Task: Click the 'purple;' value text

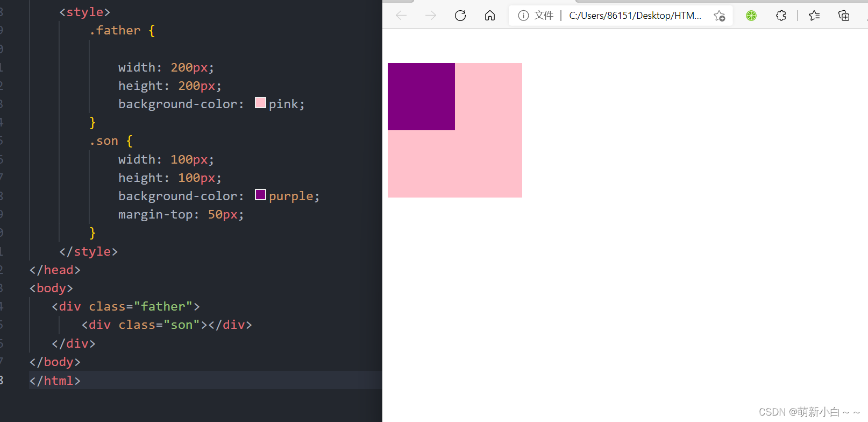Action: click(x=294, y=196)
